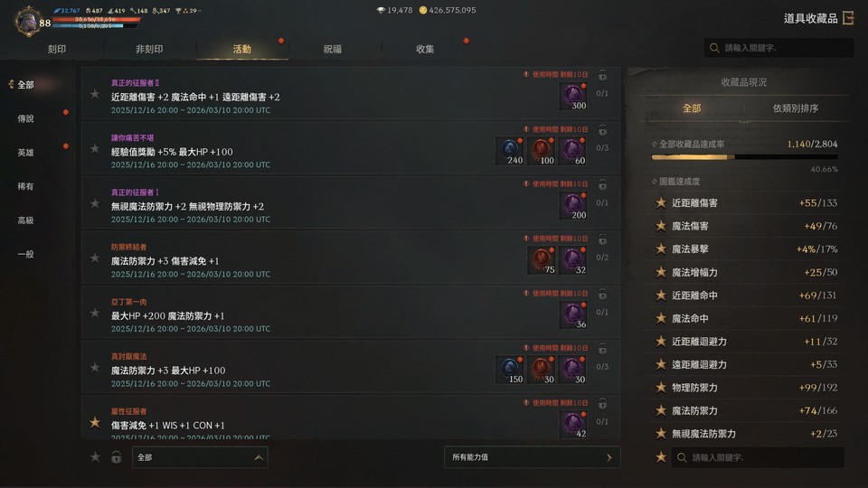The width and height of the screenshot is (868, 488).
Task: Click the blue item icon labeled 240
Action: (509, 151)
